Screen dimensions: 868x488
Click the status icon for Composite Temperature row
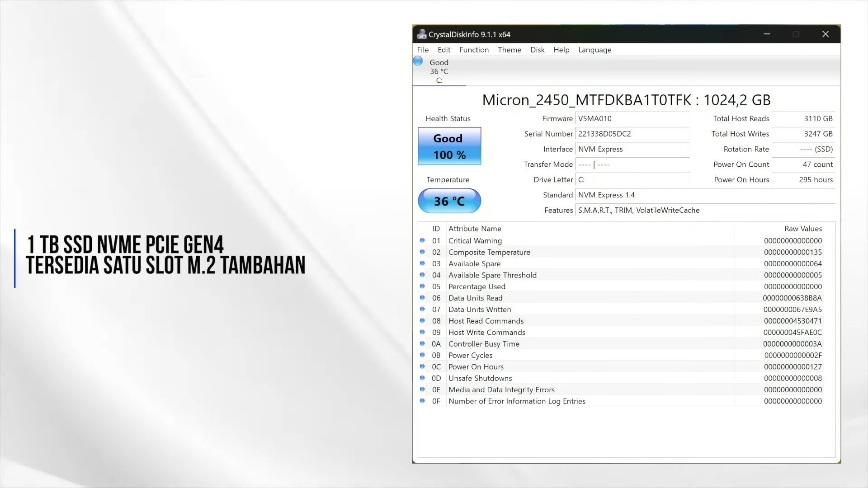[x=422, y=252]
